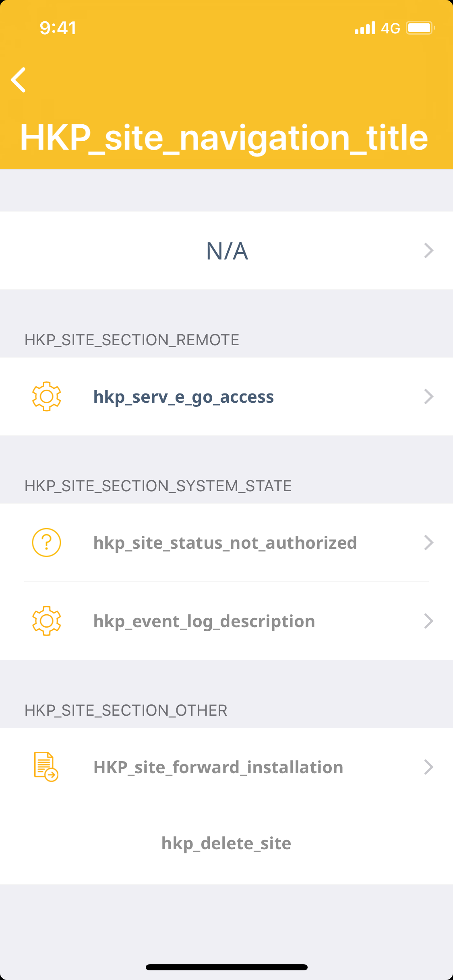Open chevron on hkp_event_log_description row
This screenshot has width=453, height=980.
coord(429,621)
